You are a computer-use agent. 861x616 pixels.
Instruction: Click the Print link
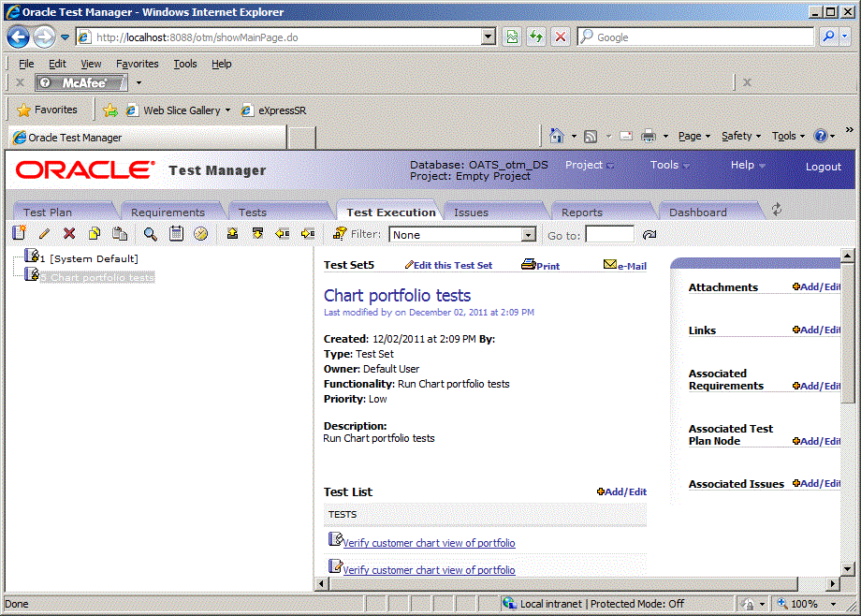point(541,266)
